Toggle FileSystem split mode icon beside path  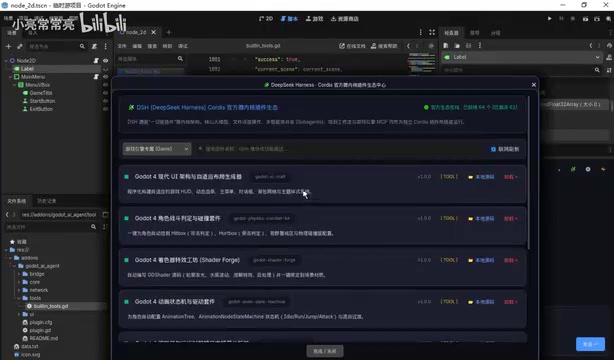(105, 214)
